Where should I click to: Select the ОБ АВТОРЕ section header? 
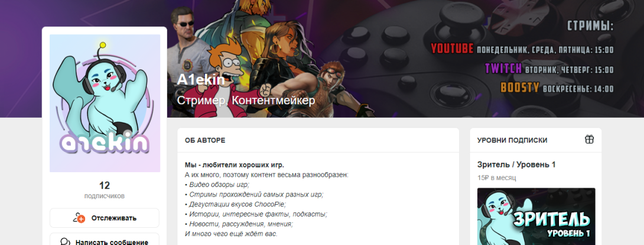(x=205, y=140)
